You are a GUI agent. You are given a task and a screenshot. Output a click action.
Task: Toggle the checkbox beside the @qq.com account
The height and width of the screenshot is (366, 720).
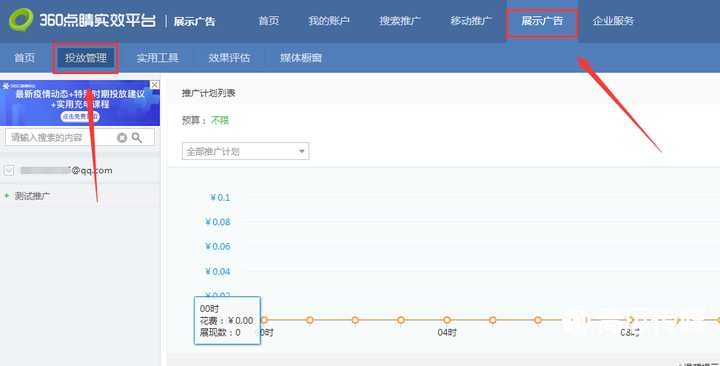[9, 171]
